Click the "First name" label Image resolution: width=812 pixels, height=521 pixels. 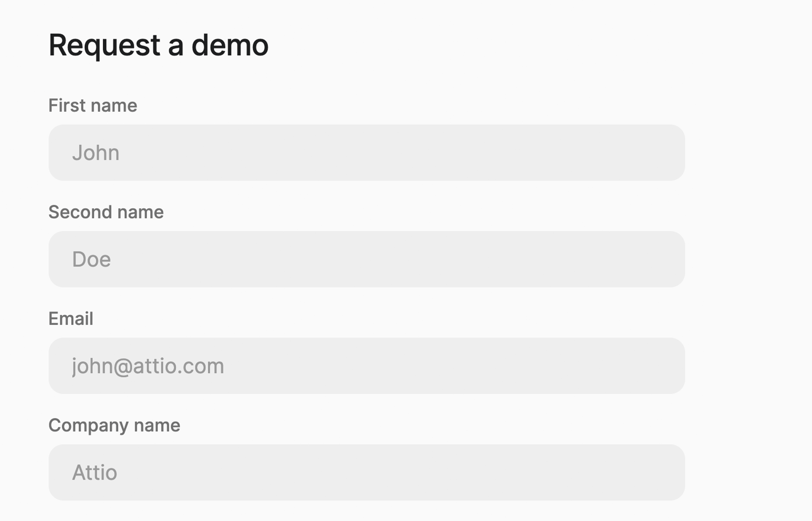pos(92,105)
